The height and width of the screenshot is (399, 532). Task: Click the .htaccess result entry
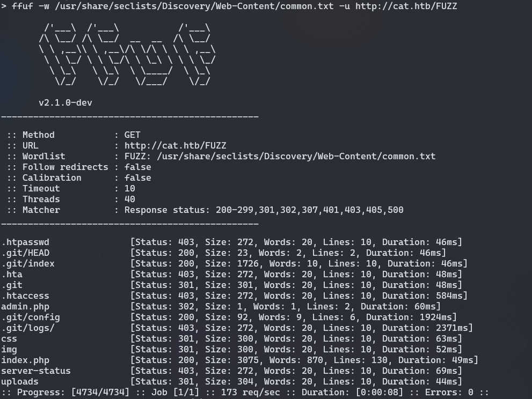coord(25,295)
